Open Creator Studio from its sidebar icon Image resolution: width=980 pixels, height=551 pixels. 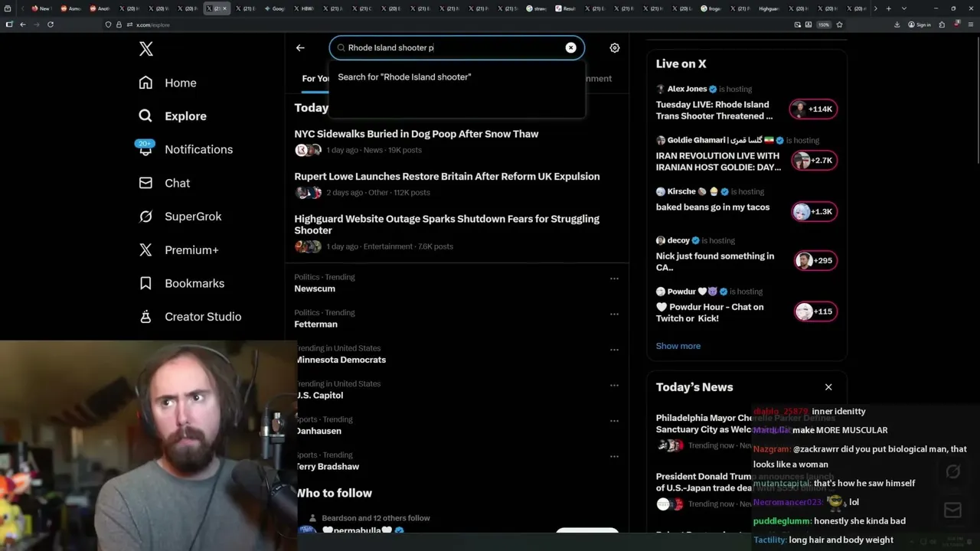[145, 317]
